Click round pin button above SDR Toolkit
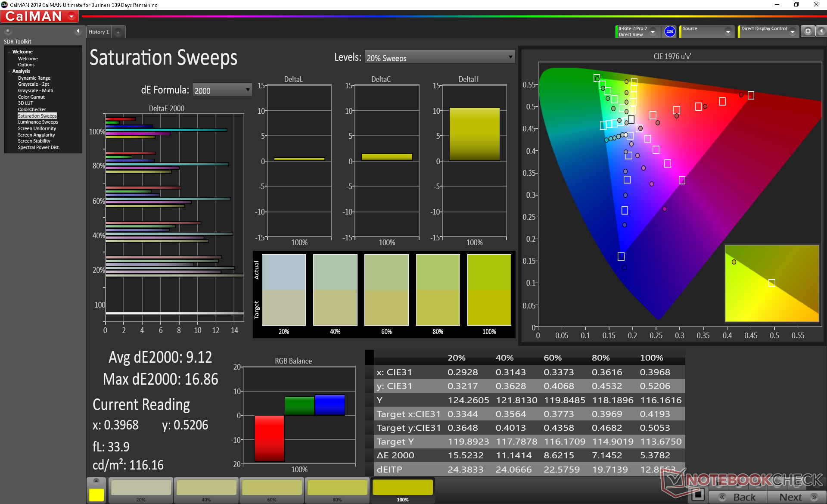This screenshot has width=827, height=504. (x=8, y=31)
